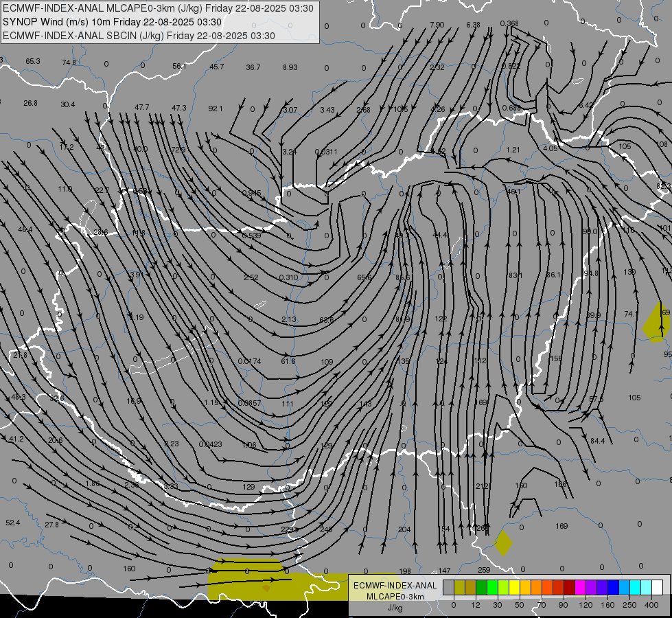Viewport: 672px width, 618px height.
Task: Click the map value '1.21'
Action: click(513, 150)
